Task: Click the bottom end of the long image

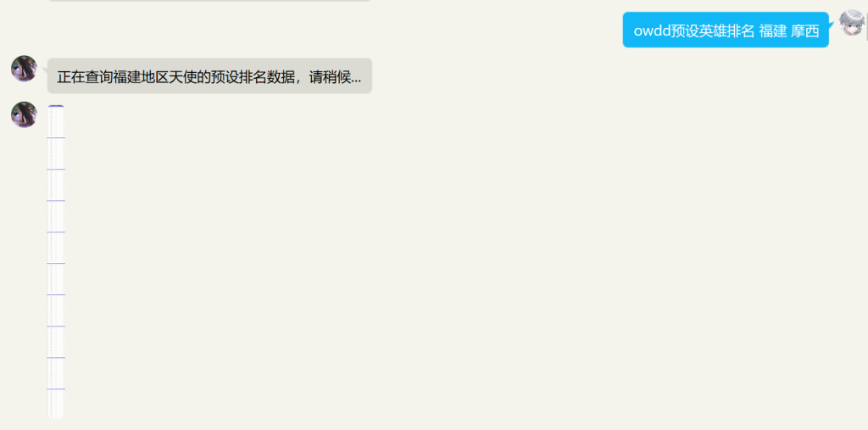Action: click(x=56, y=415)
